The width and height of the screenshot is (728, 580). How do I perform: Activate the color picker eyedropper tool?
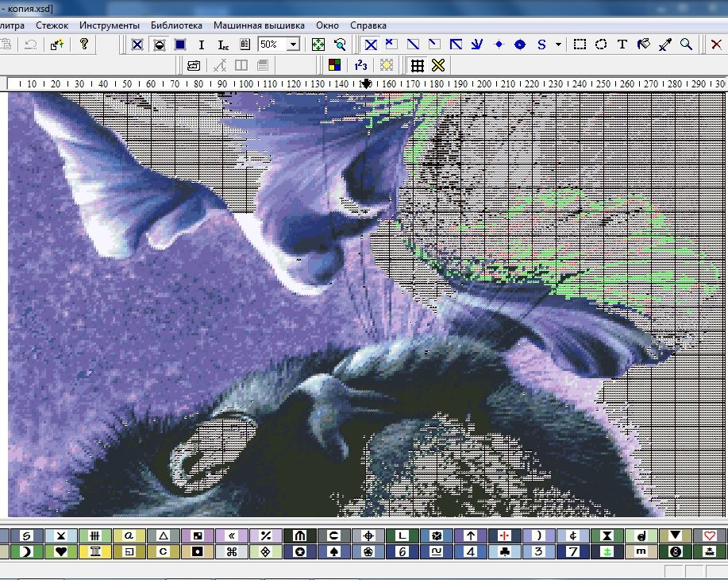665,44
